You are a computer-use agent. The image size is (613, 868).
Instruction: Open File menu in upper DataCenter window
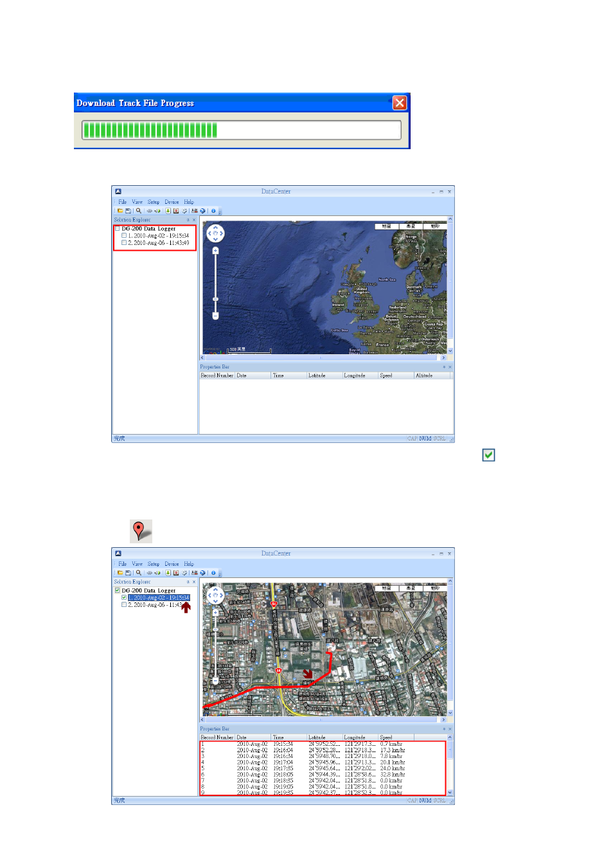pos(122,202)
